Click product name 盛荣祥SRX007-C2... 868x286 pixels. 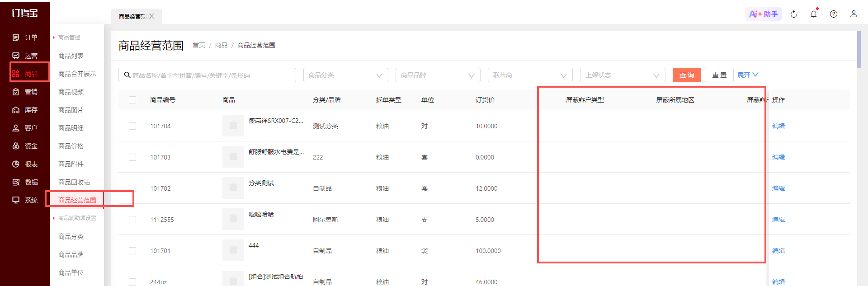[276, 121]
